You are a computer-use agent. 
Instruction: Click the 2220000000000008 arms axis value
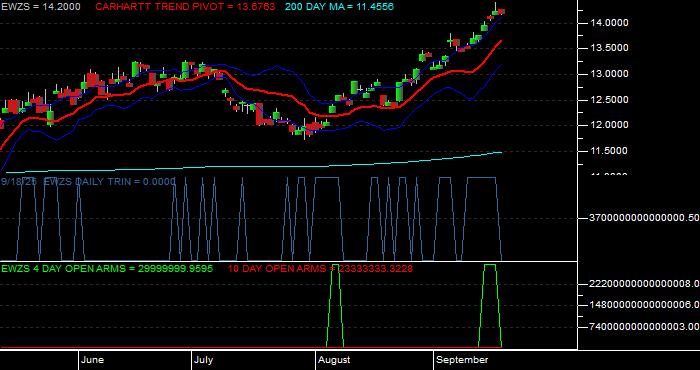pyautogui.click(x=645, y=283)
